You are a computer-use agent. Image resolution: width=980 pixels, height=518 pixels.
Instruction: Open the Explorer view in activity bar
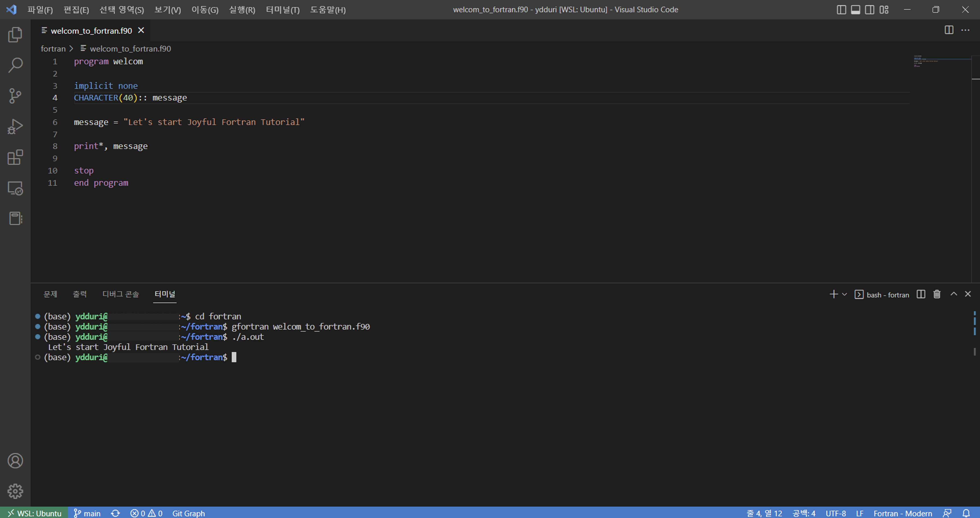(x=15, y=35)
